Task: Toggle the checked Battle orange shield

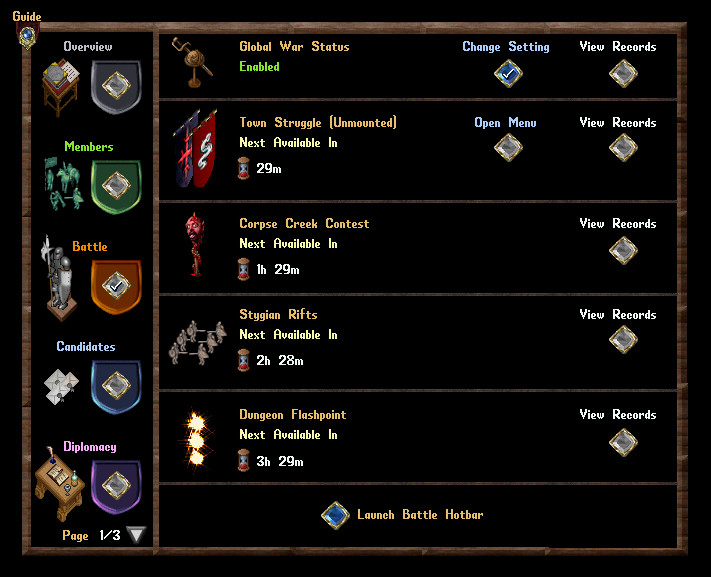Action: [116, 286]
